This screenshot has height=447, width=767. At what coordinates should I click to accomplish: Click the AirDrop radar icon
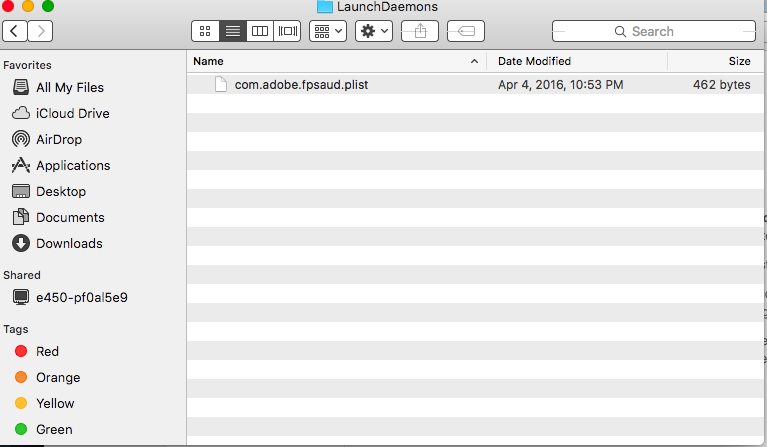21,139
